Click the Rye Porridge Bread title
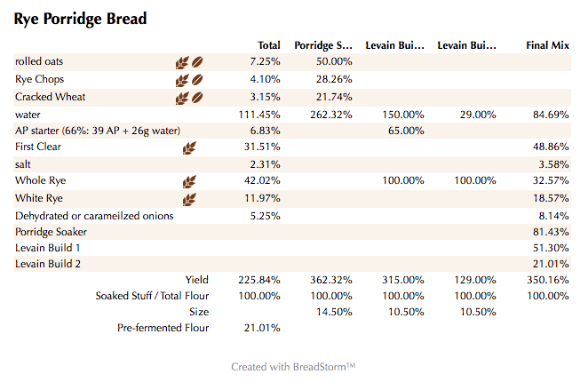588x382 pixels. pos(80,19)
